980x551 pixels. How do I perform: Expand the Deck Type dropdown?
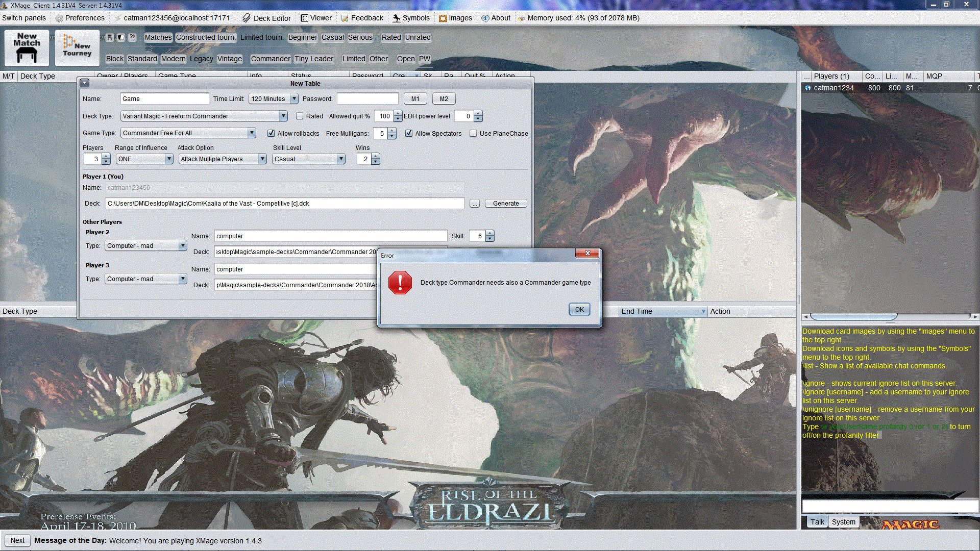[x=283, y=116]
